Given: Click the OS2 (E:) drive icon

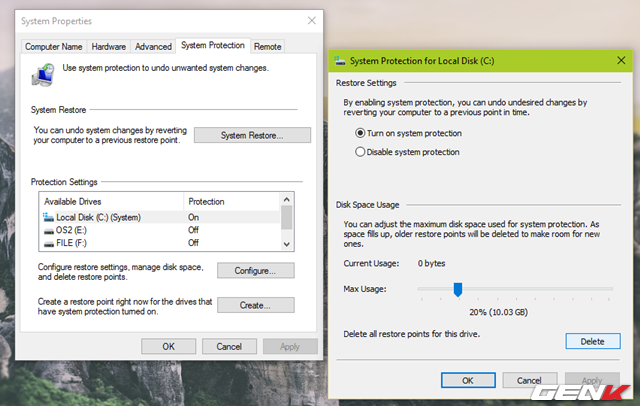Looking at the screenshot, I should pyautogui.click(x=47, y=230).
